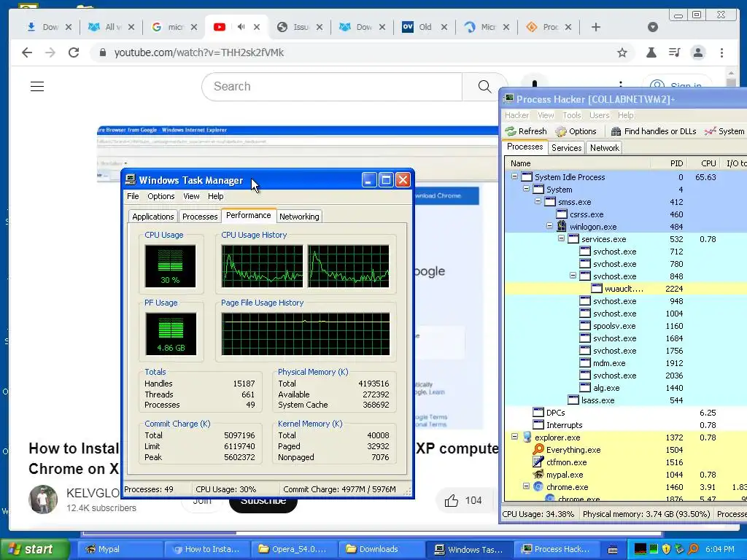Viewport: 747px width, 560px height.
Task: Sort process list by PID column
Action: click(x=668, y=163)
